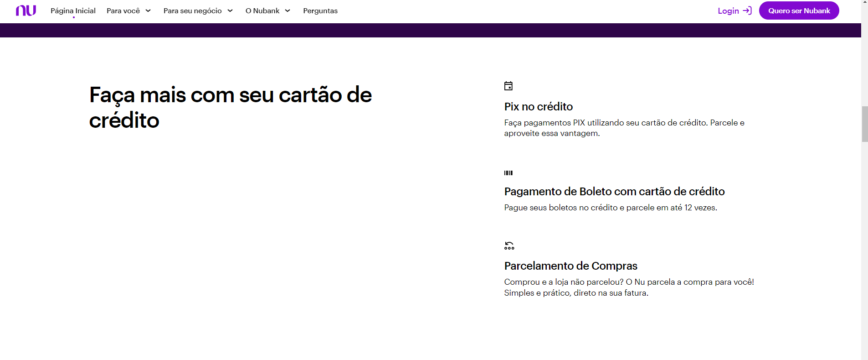
Task: Expand the Para seu negócio dropdown chevron
Action: pyautogui.click(x=230, y=11)
